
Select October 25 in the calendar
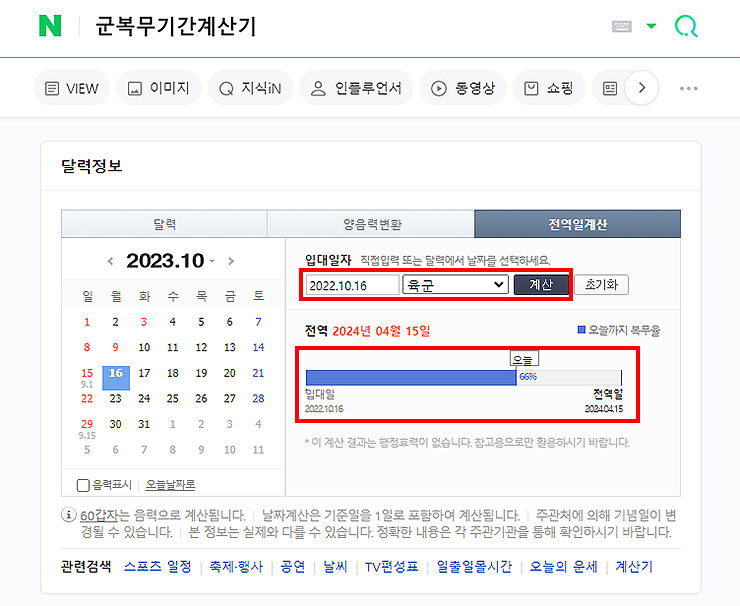[x=173, y=399]
